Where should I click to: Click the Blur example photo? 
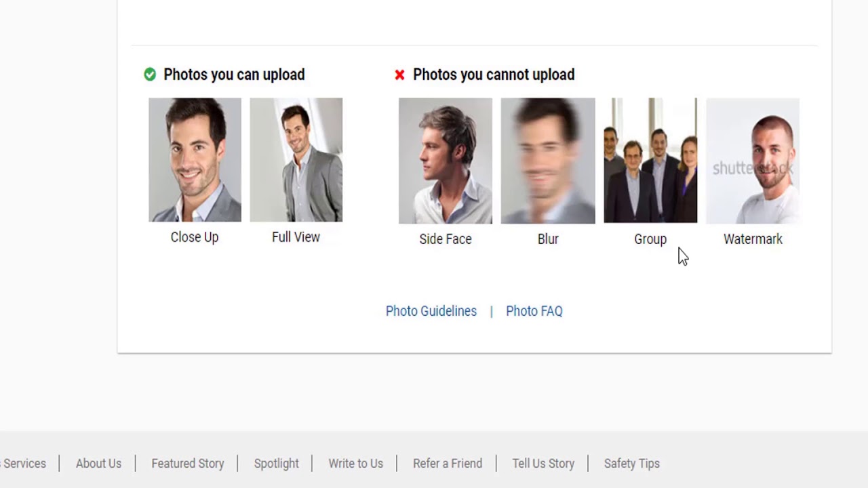[548, 161]
